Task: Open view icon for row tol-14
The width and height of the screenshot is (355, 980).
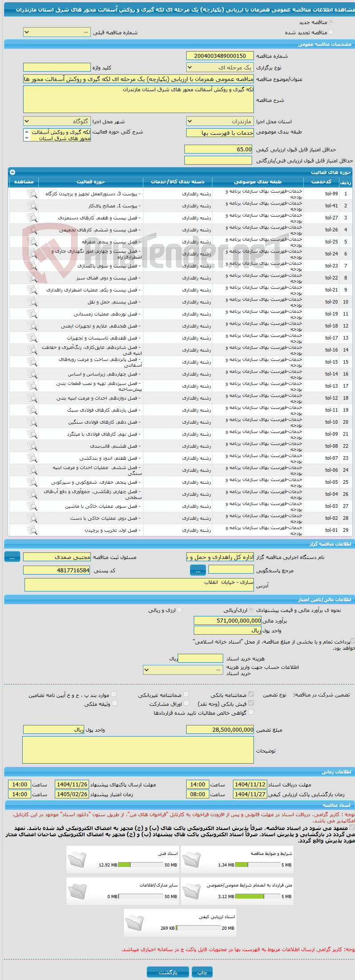Action: [x=32, y=374]
